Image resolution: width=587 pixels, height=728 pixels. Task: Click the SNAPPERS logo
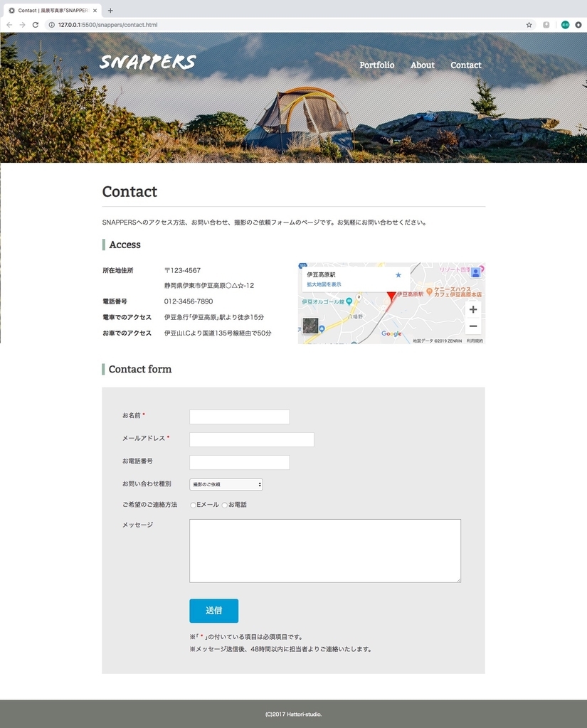pos(148,63)
